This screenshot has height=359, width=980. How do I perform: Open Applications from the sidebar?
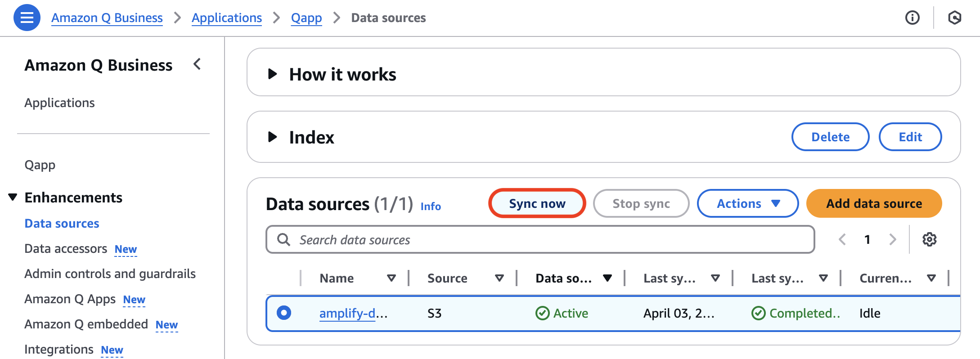click(60, 103)
